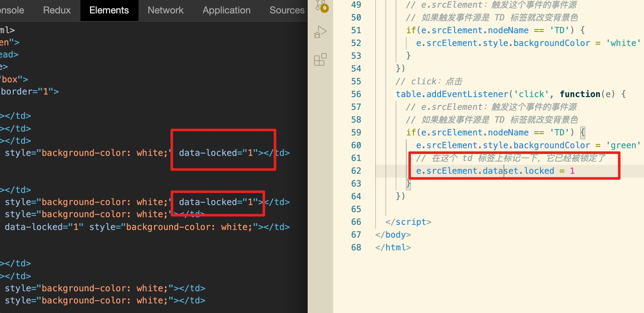Click the td comment on line 61
The height and width of the screenshot is (313, 644).
(511, 158)
